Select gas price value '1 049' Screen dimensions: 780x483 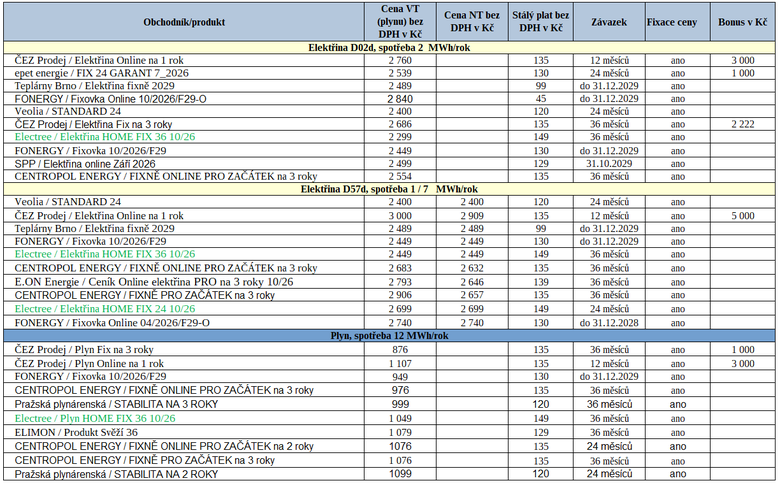click(x=400, y=418)
